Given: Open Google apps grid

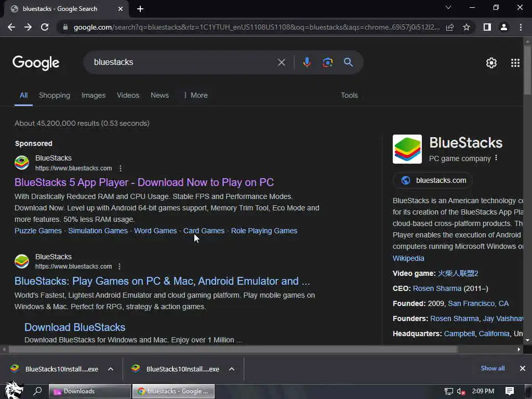Looking at the screenshot, I should tap(515, 63).
